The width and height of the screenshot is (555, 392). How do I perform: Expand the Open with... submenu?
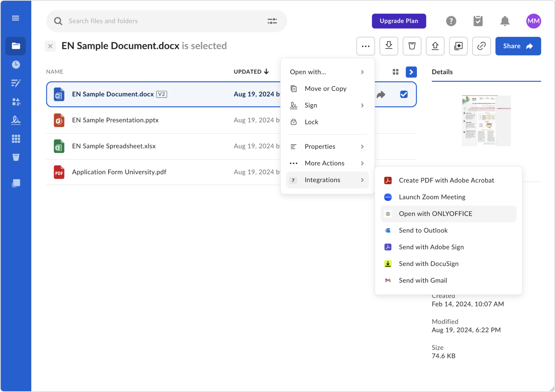(x=327, y=72)
